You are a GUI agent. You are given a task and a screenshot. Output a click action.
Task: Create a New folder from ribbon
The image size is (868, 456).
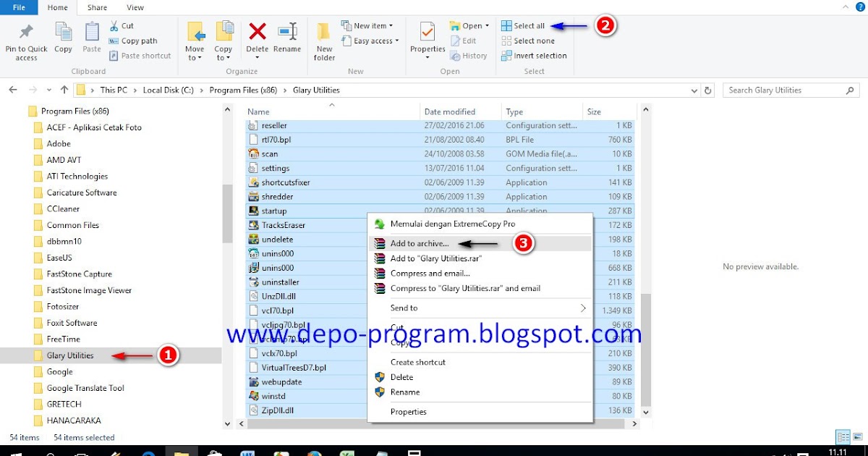tap(324, 41)
